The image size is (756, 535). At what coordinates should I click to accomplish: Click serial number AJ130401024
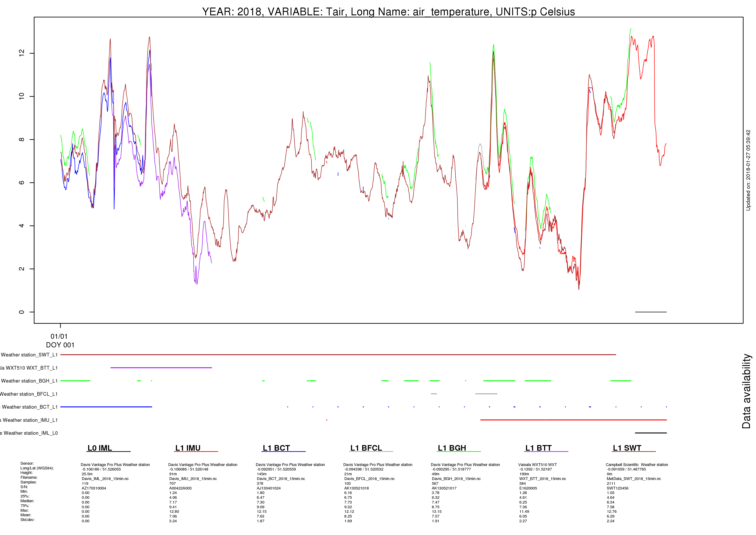269,488
